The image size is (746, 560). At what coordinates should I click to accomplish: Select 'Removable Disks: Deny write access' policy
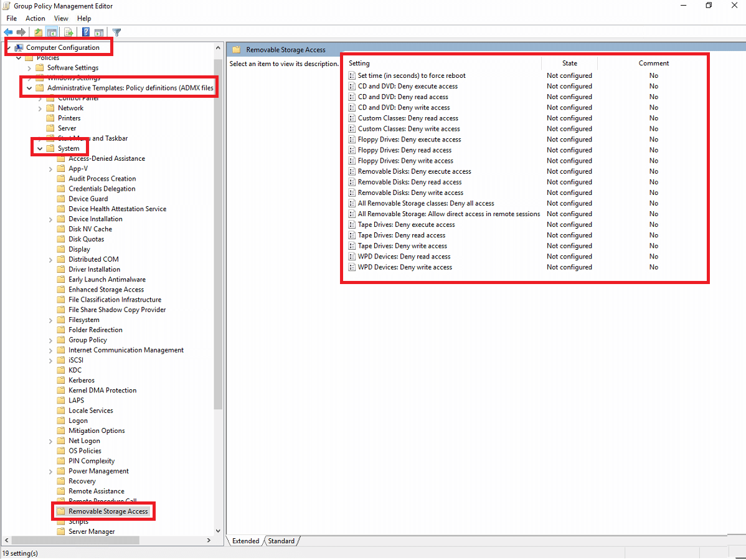pos(410,193)
